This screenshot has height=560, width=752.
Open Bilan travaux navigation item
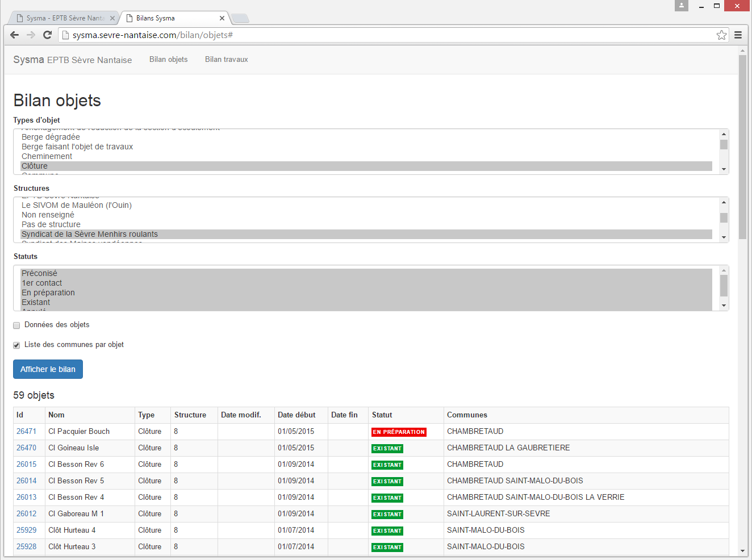coord(227,59)
